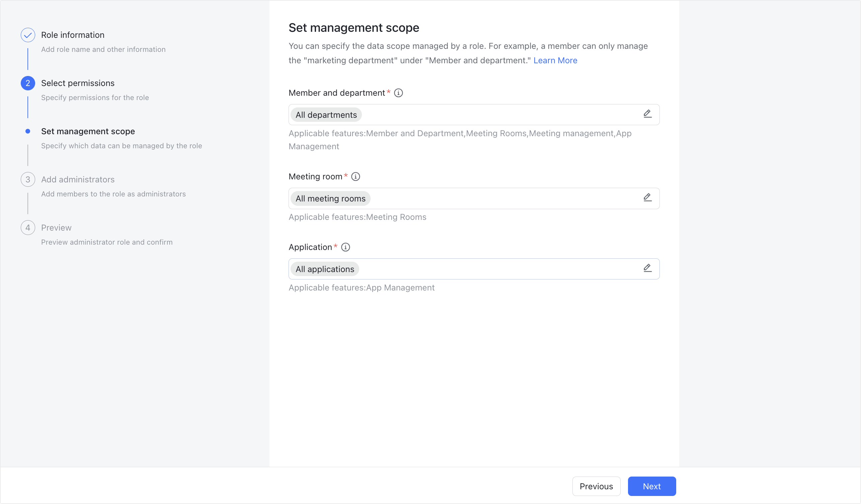The image size is (861, 504).
Task: Select the Set management scope step
Action: tap(88, 131)
